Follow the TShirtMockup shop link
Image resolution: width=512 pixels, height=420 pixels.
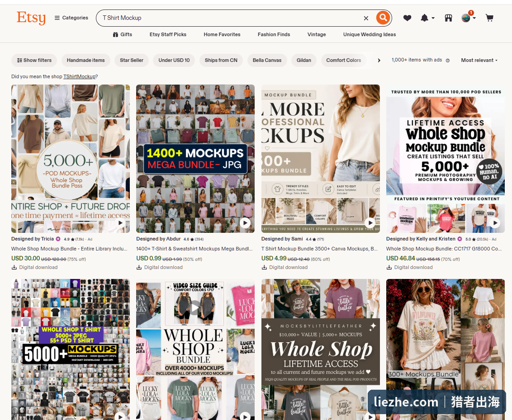click(80, 76)
